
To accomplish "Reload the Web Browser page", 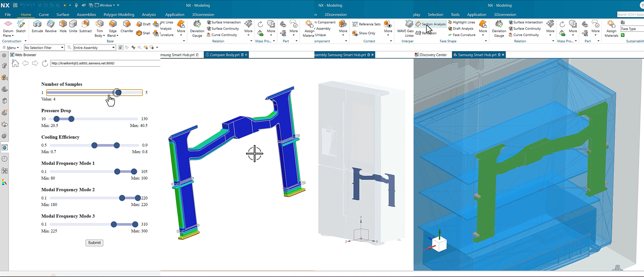I will (x=45, y=63).
